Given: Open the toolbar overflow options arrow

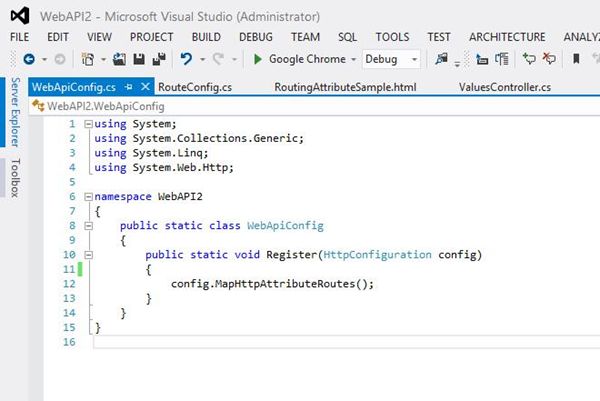Looking at the screenshot, I should click(x=457, y=64).
